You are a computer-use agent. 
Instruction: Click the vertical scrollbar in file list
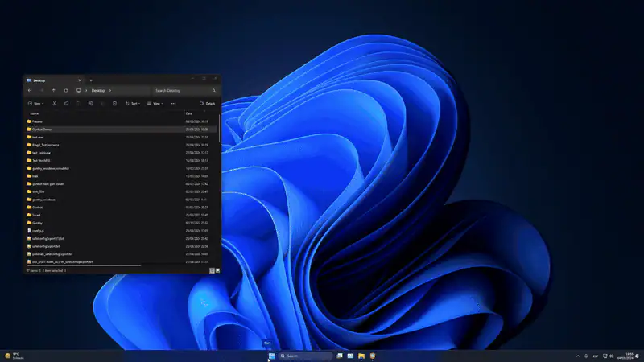(219, 129)
